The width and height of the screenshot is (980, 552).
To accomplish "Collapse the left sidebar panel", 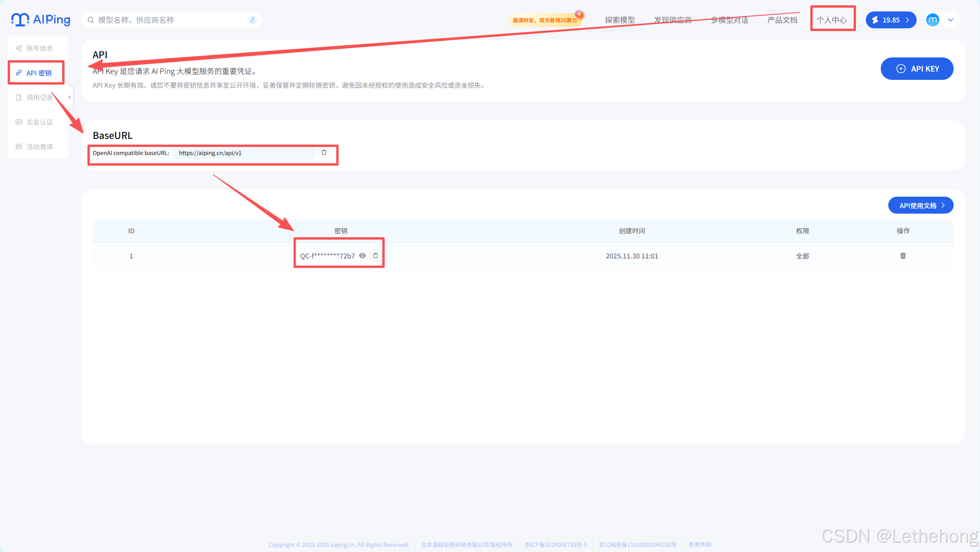I will pyautogui.click(x=70, y=97).
